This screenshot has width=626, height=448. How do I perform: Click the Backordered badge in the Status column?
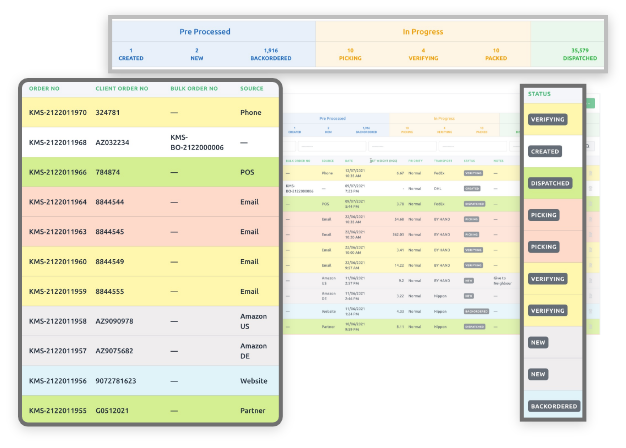553,407
